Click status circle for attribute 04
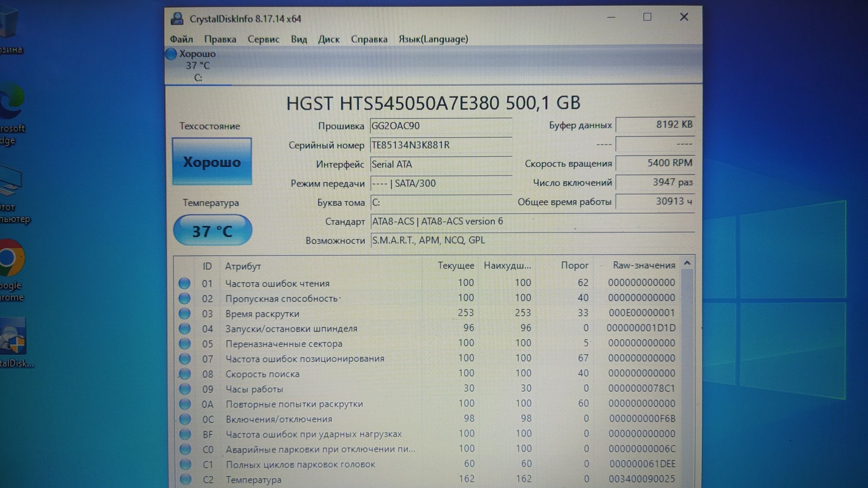Image resolution: width=868 pixels, height=488 pixels. pos(184,329)
